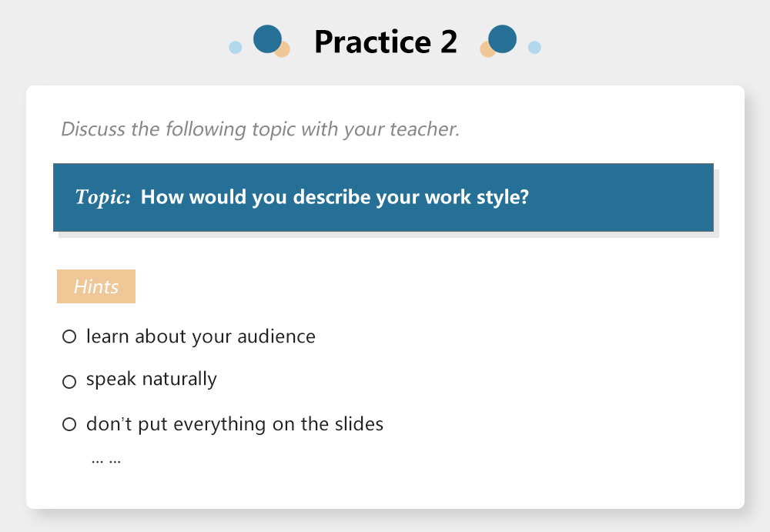The width and height of the screenshot is (770, 532).
Task: Click the orange 'Hints' label
Action: click(96, 286)
